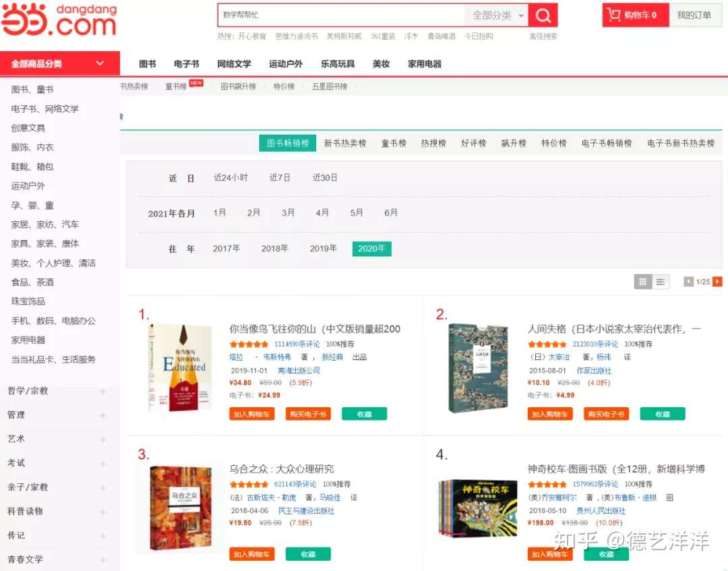Expand the 哲学/宗教 sidebar category
Image resolution: width=728 pixels, height=571 pixels.
point(101,390)
